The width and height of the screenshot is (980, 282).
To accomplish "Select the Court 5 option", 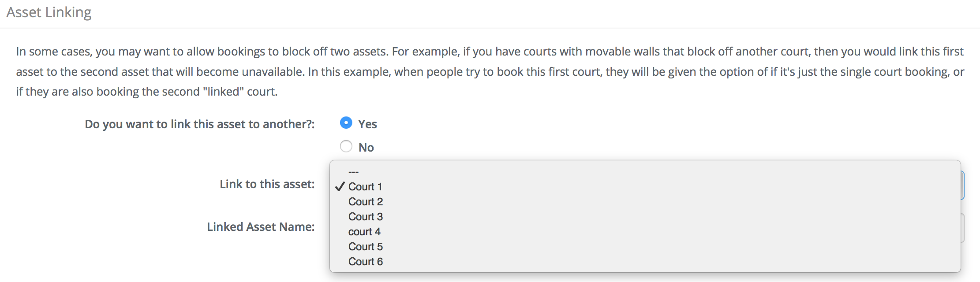I will 645,246.
